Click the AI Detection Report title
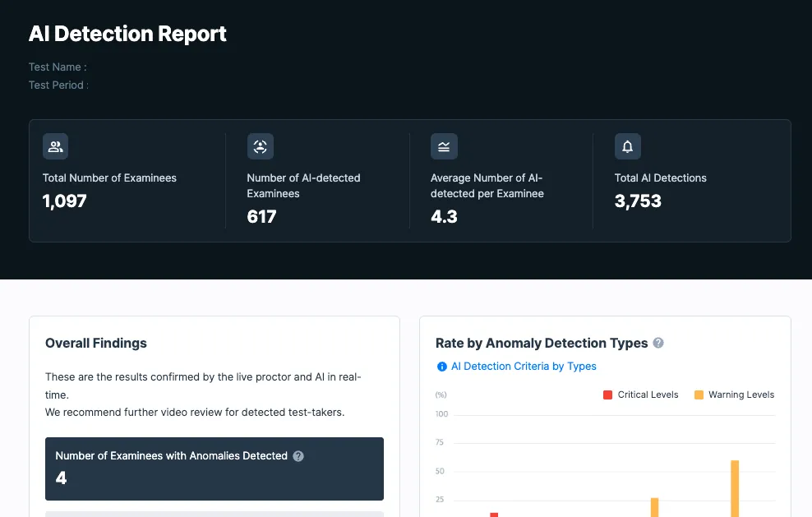Viewport: 812px width, 517px height. tap(127, 35)
